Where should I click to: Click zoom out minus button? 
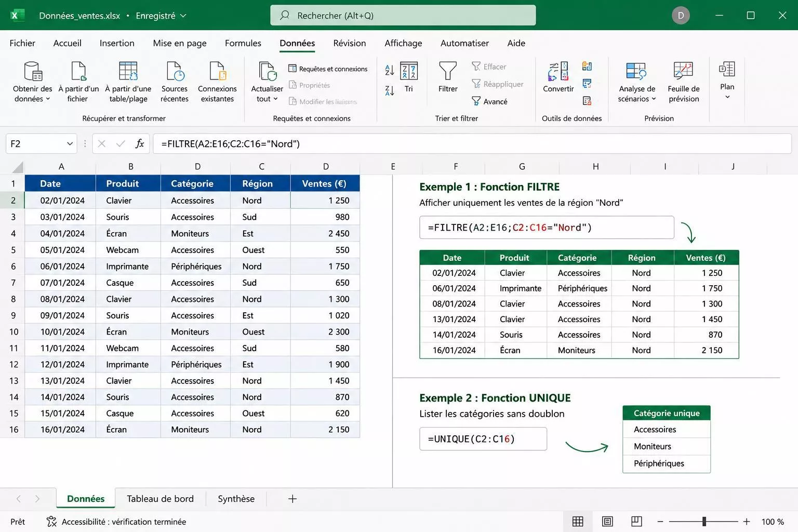point(660,522)
